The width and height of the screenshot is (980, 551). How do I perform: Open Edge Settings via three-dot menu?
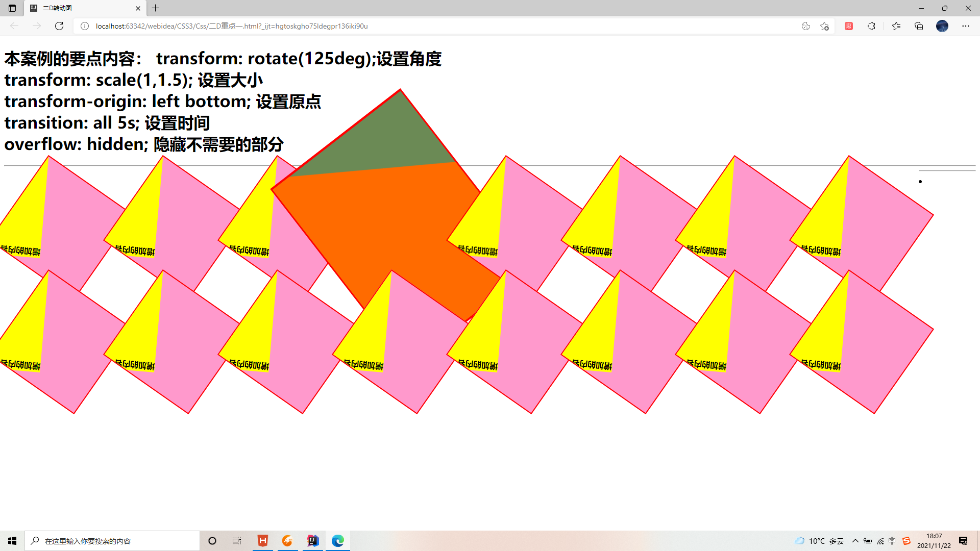point(966,26)
